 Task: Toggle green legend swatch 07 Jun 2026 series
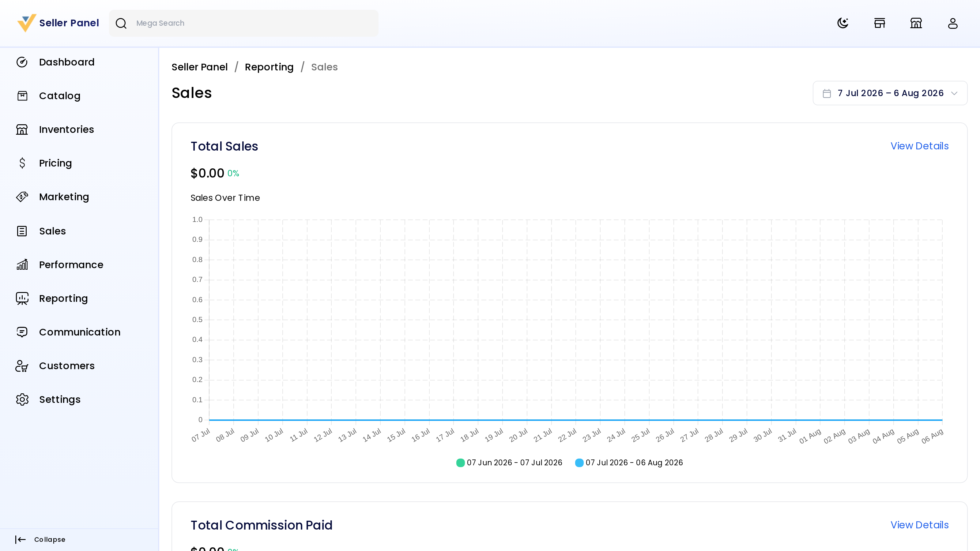[x=460, y=463]
